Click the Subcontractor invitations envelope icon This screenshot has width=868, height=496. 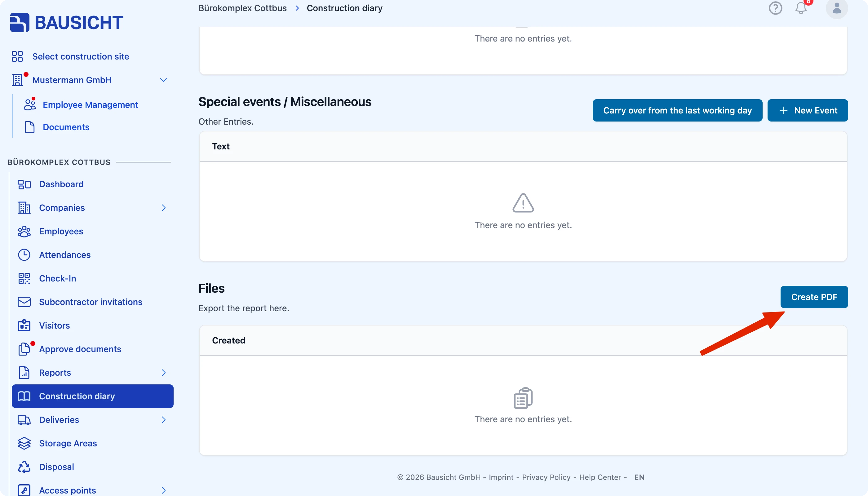pos(24,302)
